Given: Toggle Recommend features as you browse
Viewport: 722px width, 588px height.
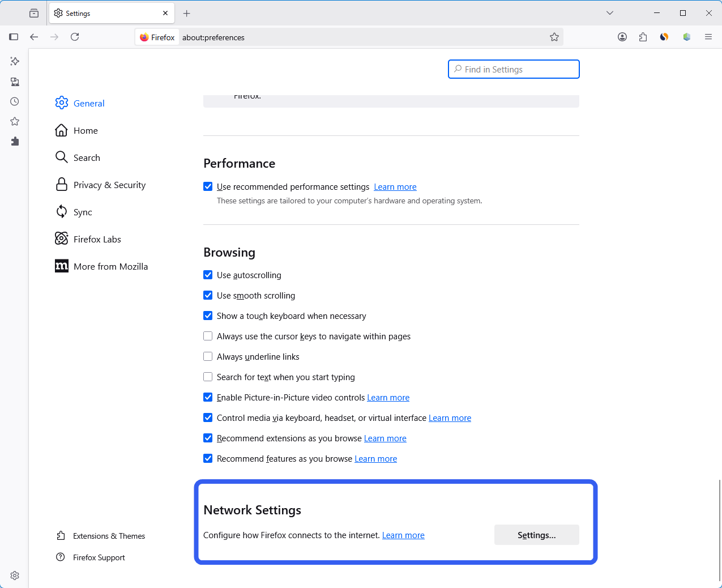Looking at the screenshot, I should click(x=208, y=458).
